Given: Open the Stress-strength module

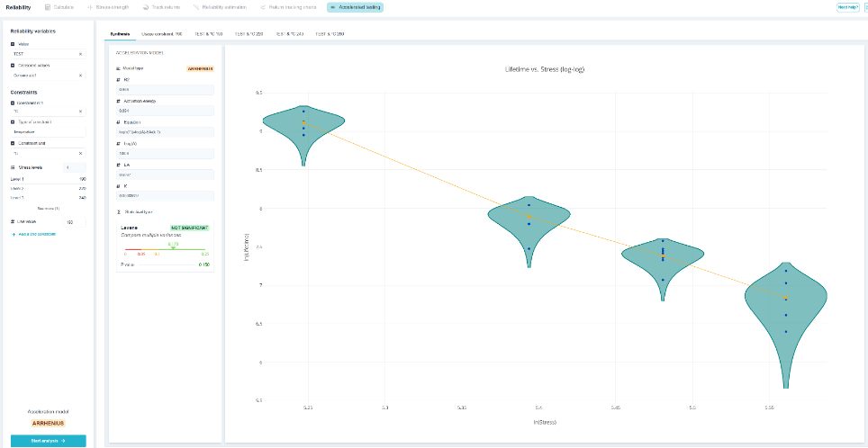Looking at the screenshot, I should 108,7.
